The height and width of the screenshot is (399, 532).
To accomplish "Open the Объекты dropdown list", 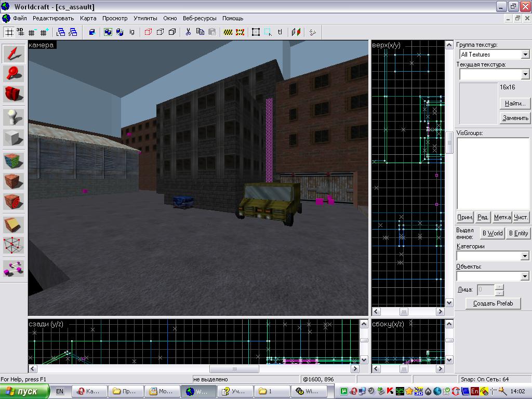I will click(x=525, y=276).
